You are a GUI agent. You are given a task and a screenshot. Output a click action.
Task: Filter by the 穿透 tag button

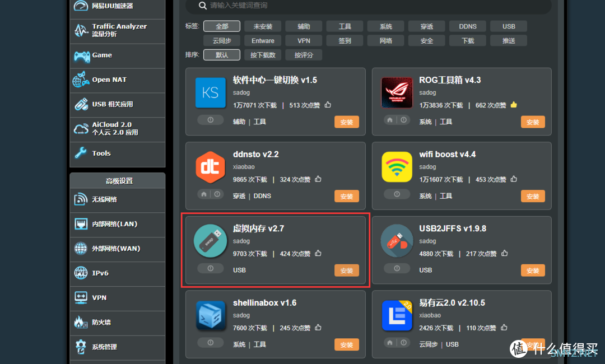coord(427,26)
